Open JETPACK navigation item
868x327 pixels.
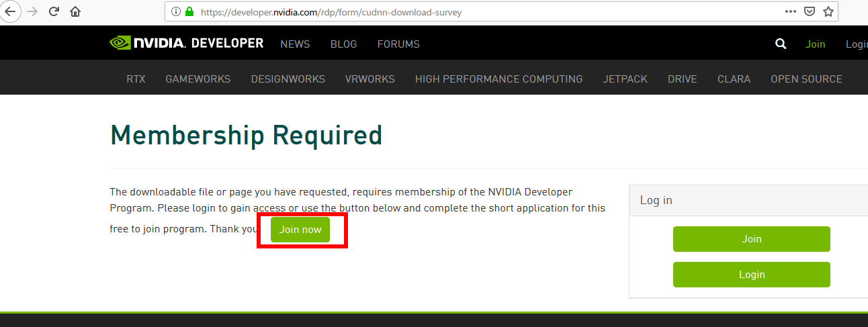tap(625, 79)
